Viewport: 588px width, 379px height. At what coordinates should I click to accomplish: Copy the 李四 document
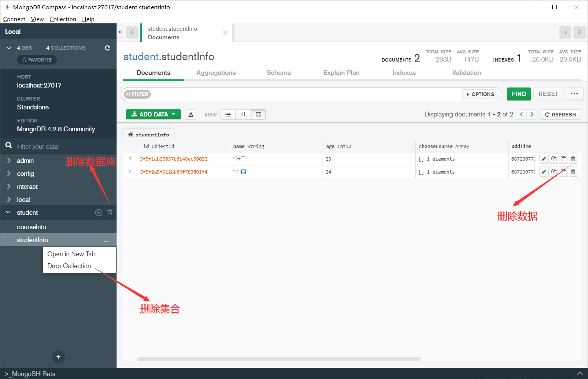[x=554, y=172]
